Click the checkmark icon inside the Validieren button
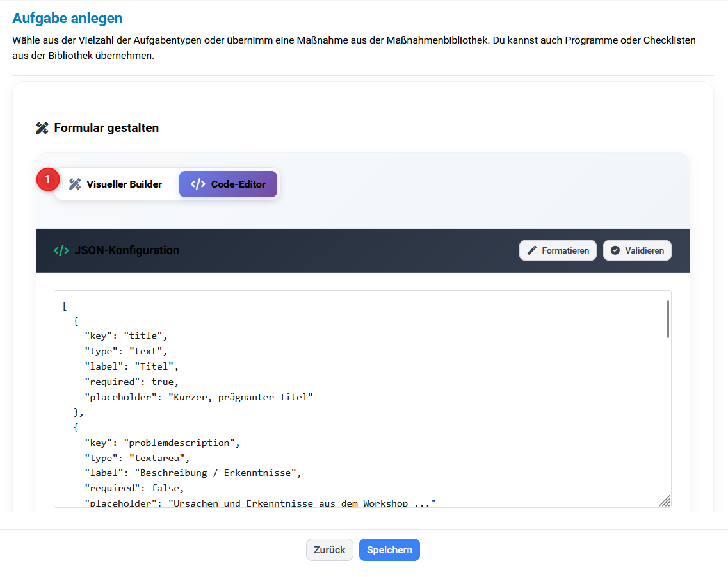The image size is (728, 577). coord(617,250)
